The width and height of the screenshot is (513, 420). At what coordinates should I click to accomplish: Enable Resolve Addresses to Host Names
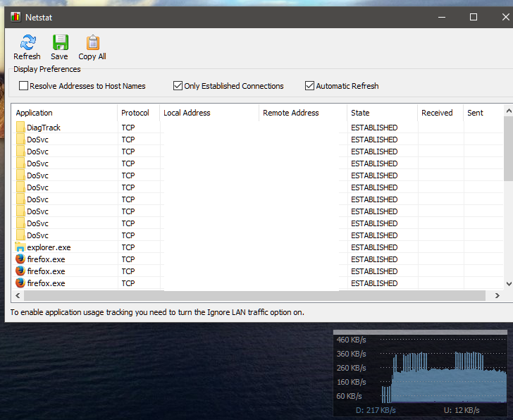coord(24,86)
